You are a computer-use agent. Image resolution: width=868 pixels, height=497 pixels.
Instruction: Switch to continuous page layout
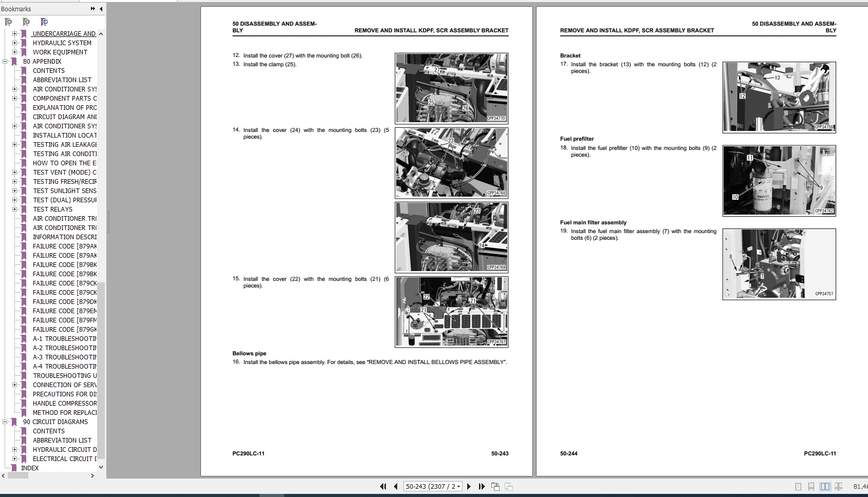[x=811, y=486]
